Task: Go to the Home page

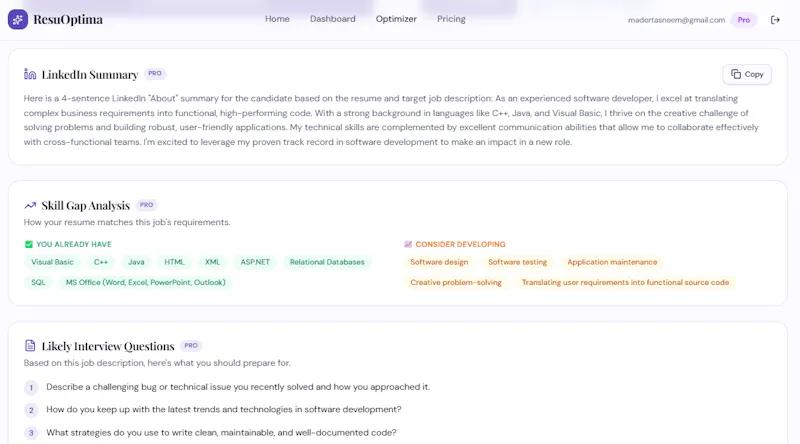Action: (x=277, y=19)
